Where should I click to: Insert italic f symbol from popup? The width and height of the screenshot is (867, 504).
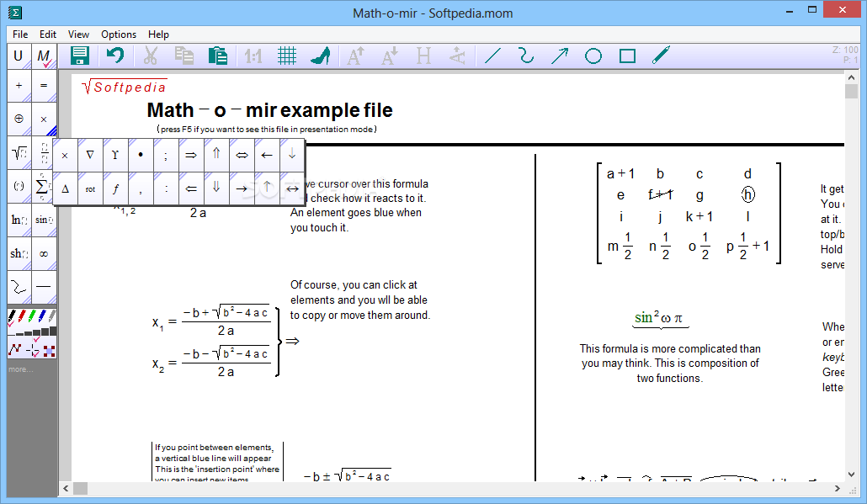click(x=115, y=189)
